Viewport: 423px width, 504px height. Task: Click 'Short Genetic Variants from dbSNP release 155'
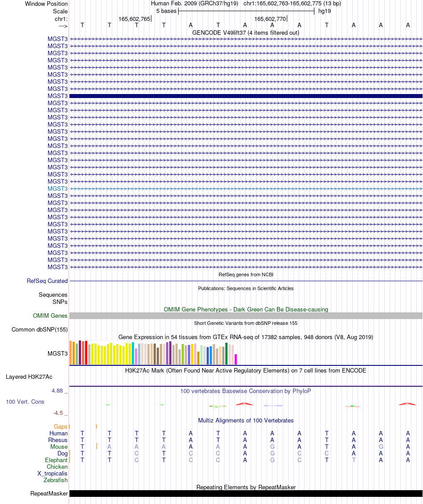(246, 323)
